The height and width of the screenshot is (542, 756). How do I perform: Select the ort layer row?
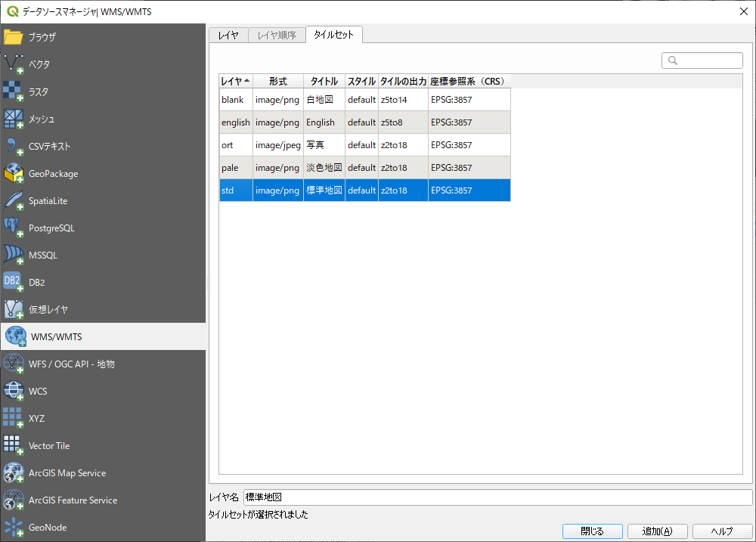coord(365,144)
